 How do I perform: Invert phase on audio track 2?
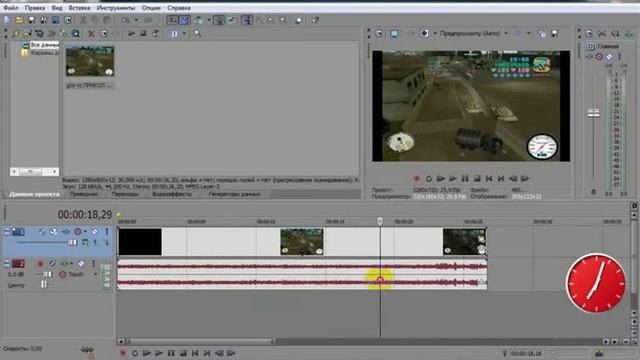click(x=52, y=264)
